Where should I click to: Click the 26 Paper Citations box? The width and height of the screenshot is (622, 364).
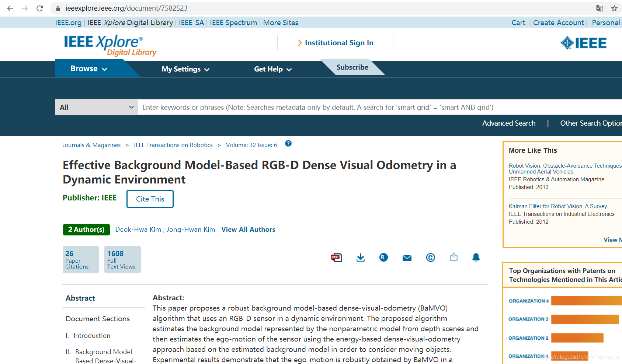[81, 259]
